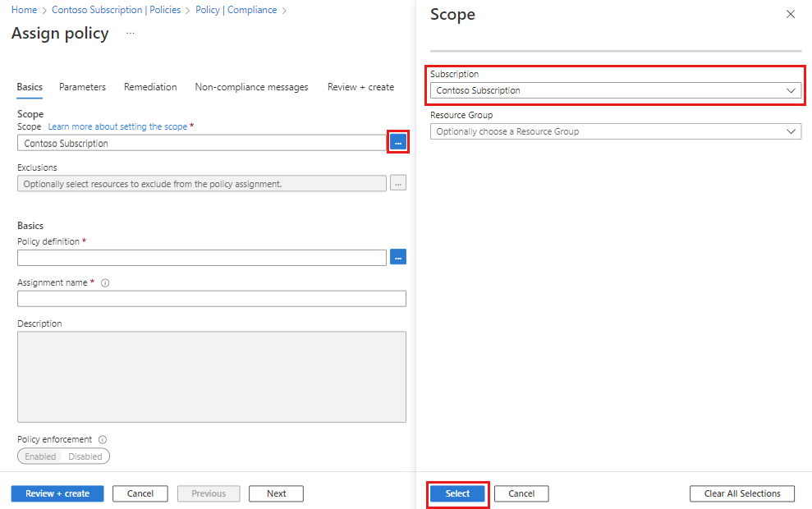Screen dimensions: 812x509
Task: Go to the Review + create tab
Action: click(361, 87)
